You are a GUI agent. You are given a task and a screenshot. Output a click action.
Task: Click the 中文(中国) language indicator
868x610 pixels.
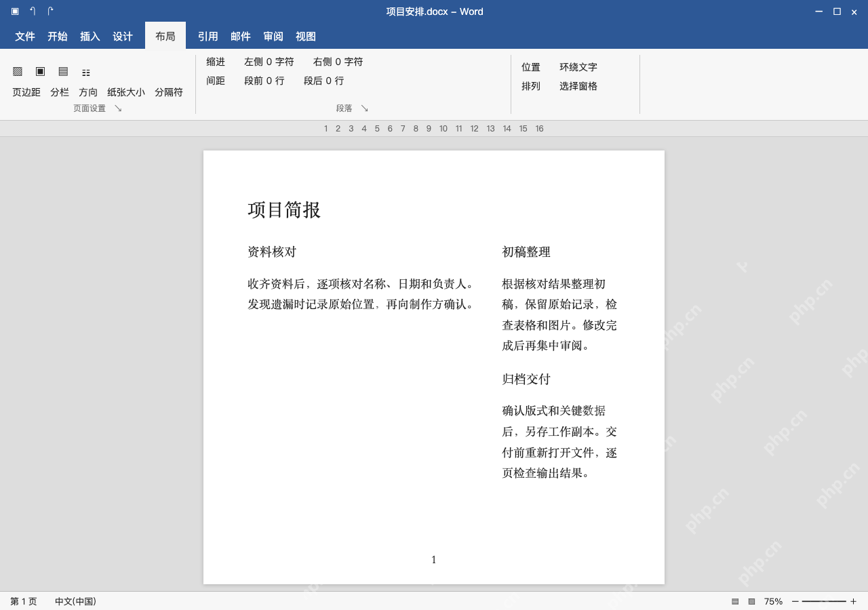(x=75, y=601)
